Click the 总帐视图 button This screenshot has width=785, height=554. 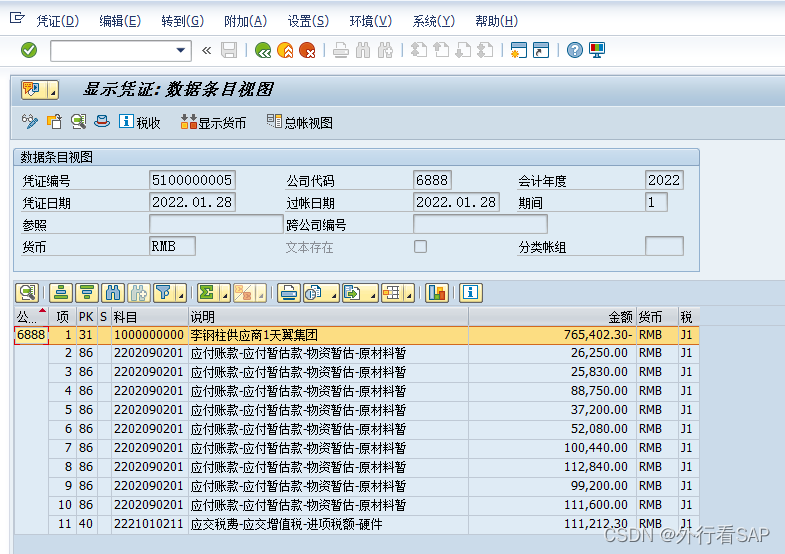[x=300, y=122]
